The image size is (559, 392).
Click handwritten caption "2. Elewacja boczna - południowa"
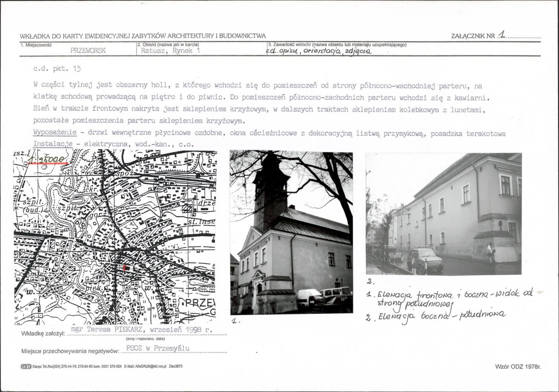click(x=435, y=316)
